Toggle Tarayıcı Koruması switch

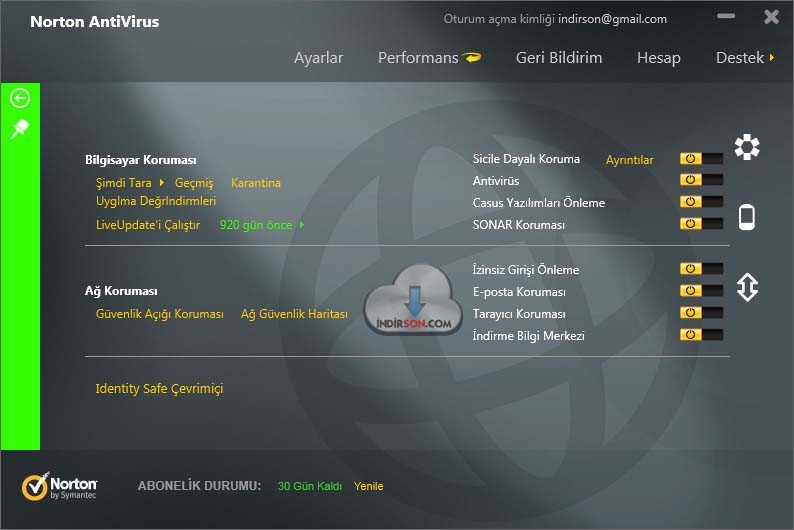click(701, 312)
